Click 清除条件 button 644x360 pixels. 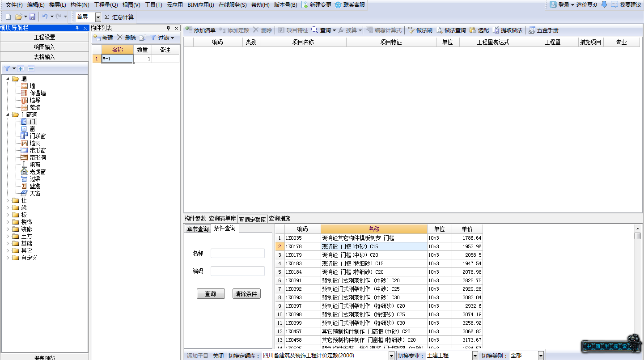[x=246, y=294]
